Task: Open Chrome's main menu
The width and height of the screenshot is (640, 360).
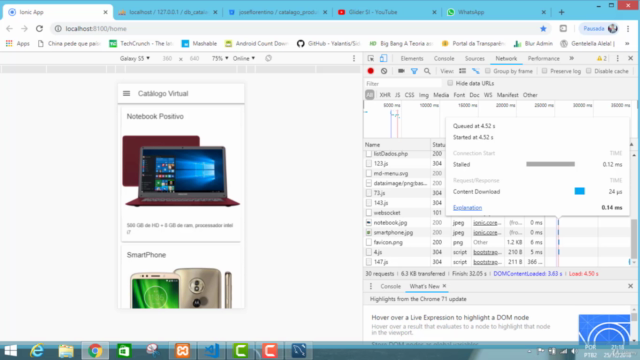Action: pos(628,29)
